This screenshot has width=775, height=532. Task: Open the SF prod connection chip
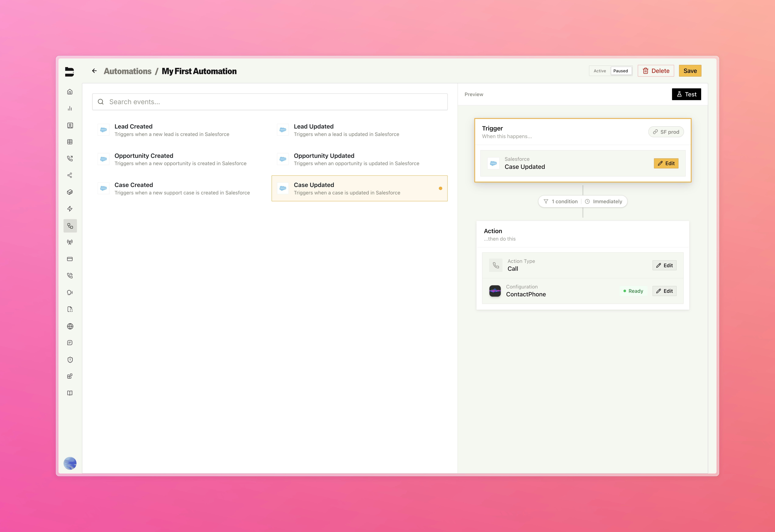tap(666, 132)
